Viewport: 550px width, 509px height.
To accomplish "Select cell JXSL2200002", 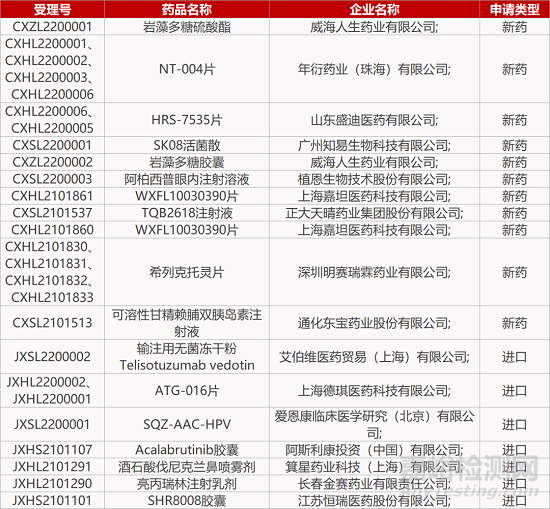I will (x=52, y=356).
